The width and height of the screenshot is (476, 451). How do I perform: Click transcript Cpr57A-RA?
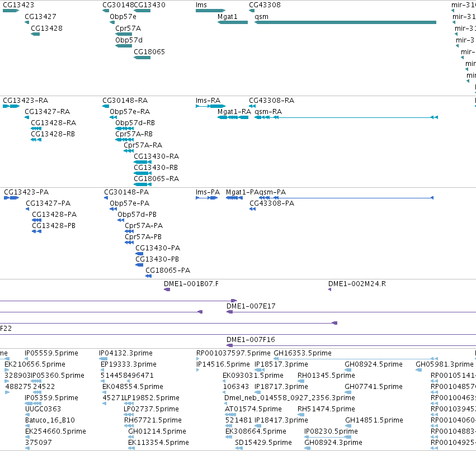[x=143, y=145]
